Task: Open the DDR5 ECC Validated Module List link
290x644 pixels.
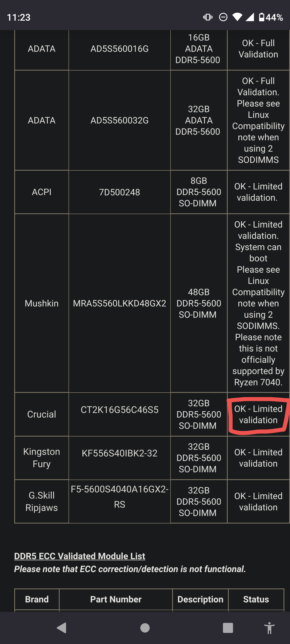Action: pyautogui.click(x=79, y=556)
